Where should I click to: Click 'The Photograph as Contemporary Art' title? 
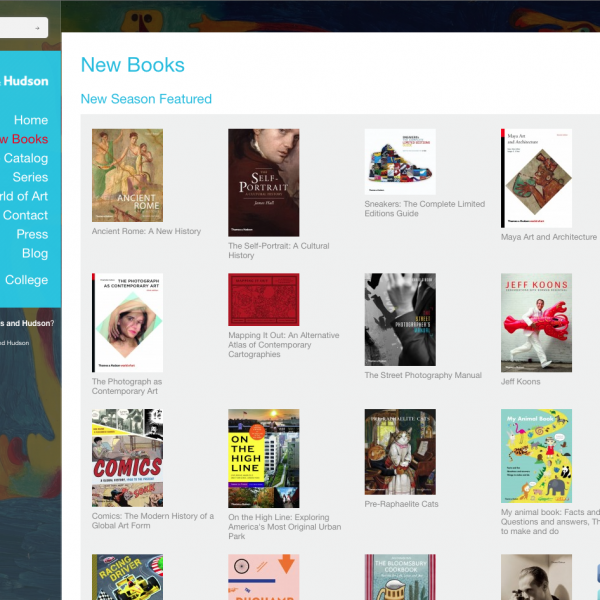[127, 386]
